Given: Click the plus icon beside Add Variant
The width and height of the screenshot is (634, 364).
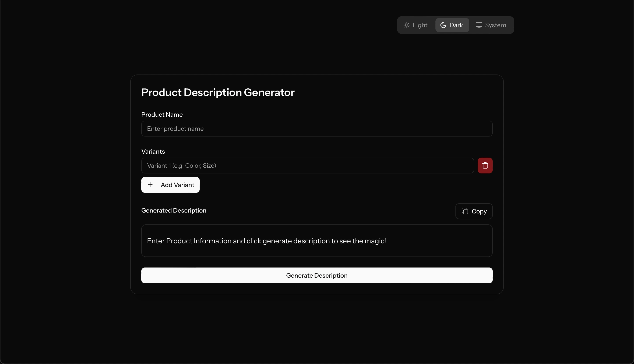Looking at the screenshot, I should click(150, 185).
